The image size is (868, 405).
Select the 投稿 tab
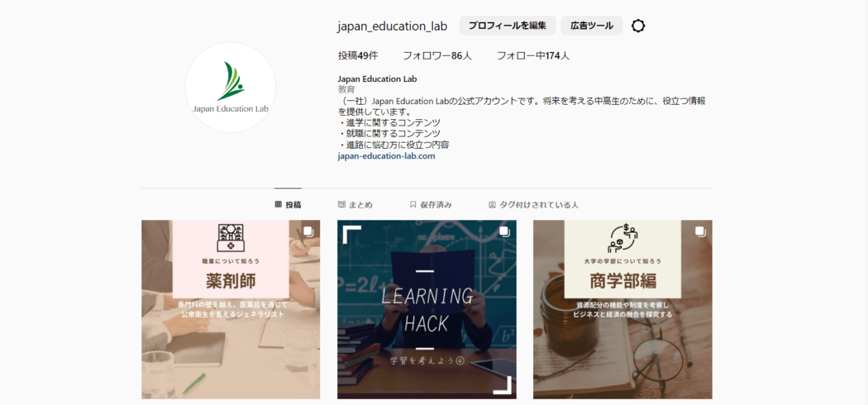(x=288, y=205)
